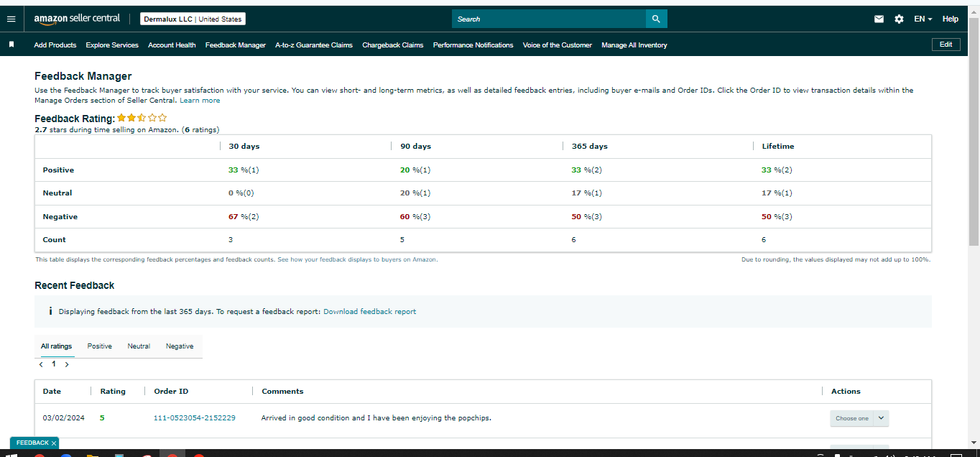This screenshot has width=980, height=457.
Task: Open the EN language dropdown
Action: coord(923,19)
